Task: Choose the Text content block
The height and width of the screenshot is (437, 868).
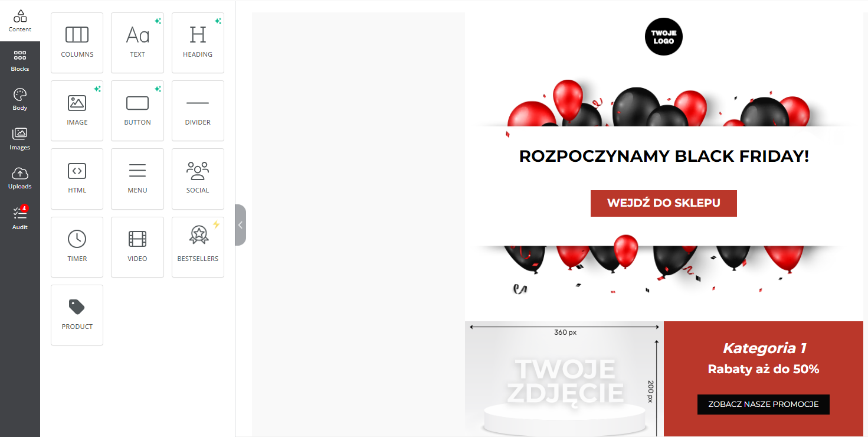Action: point(137,43)
